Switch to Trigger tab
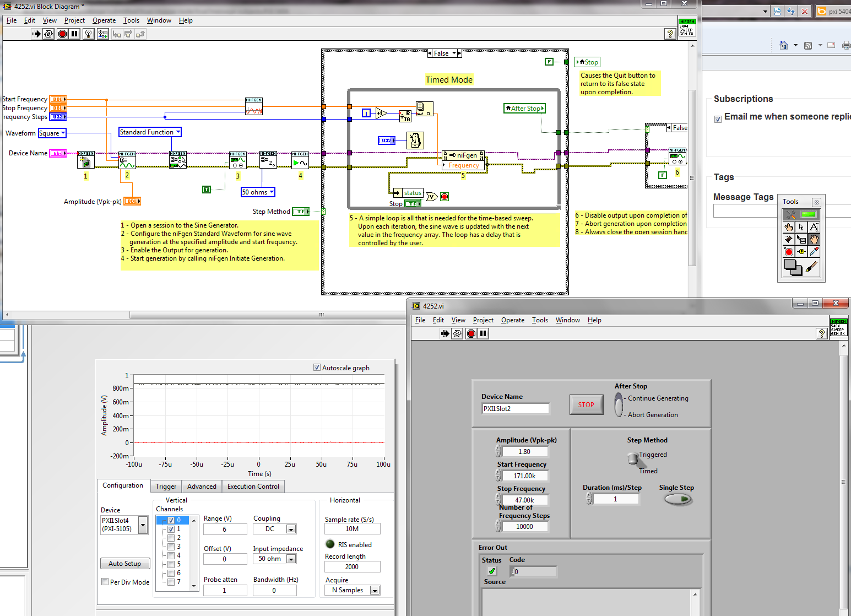Viewport: 851px width, 616px height. point(166,487)
